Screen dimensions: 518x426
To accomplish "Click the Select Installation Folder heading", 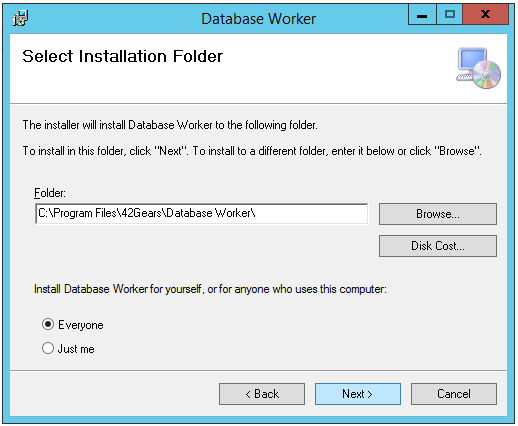I will (123, 56).
